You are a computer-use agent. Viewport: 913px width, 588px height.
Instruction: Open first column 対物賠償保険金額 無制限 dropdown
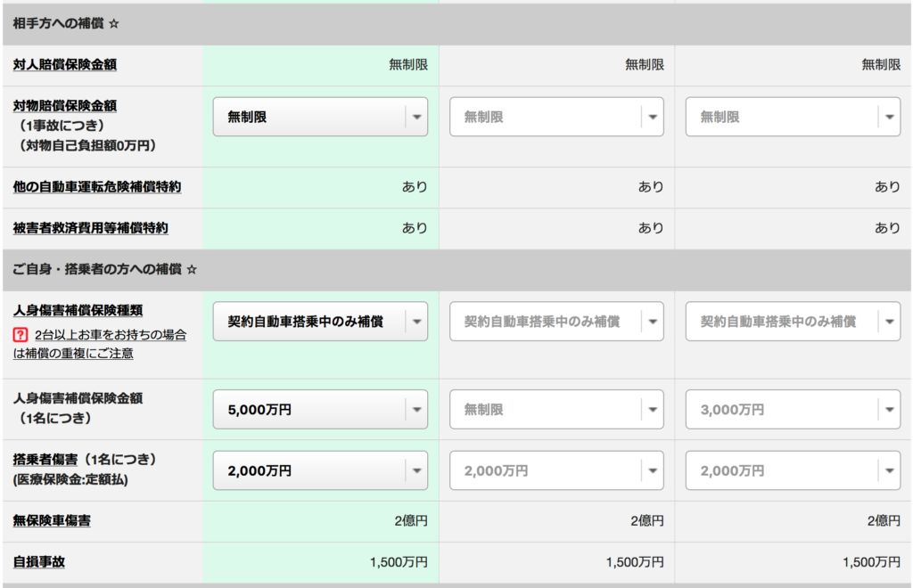click(319, 117)
